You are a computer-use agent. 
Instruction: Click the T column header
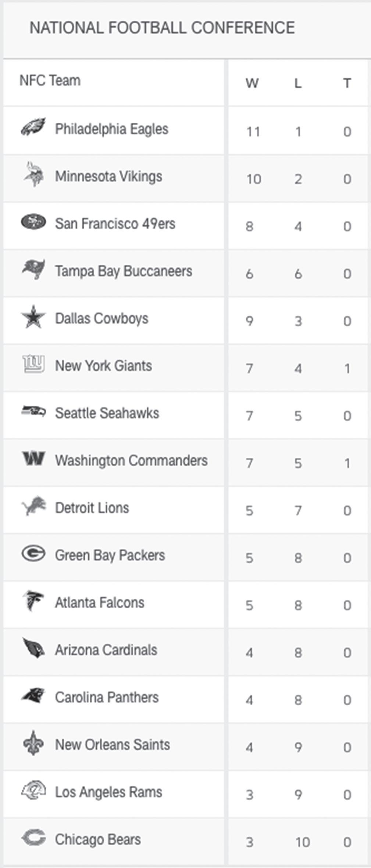347,83
